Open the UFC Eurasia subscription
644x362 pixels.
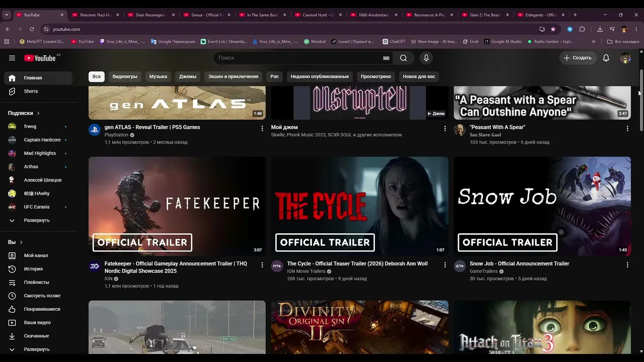pyautogui.click(x=39, y=207)
